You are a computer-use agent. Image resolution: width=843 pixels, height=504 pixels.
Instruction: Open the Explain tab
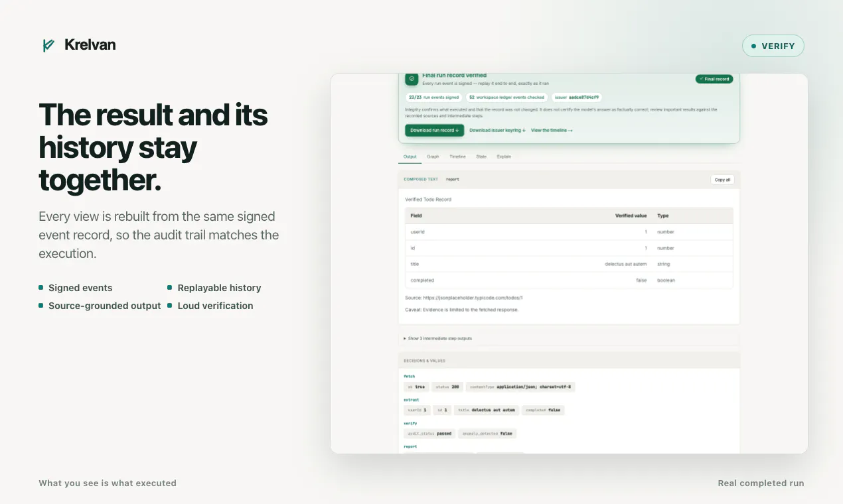504,157
